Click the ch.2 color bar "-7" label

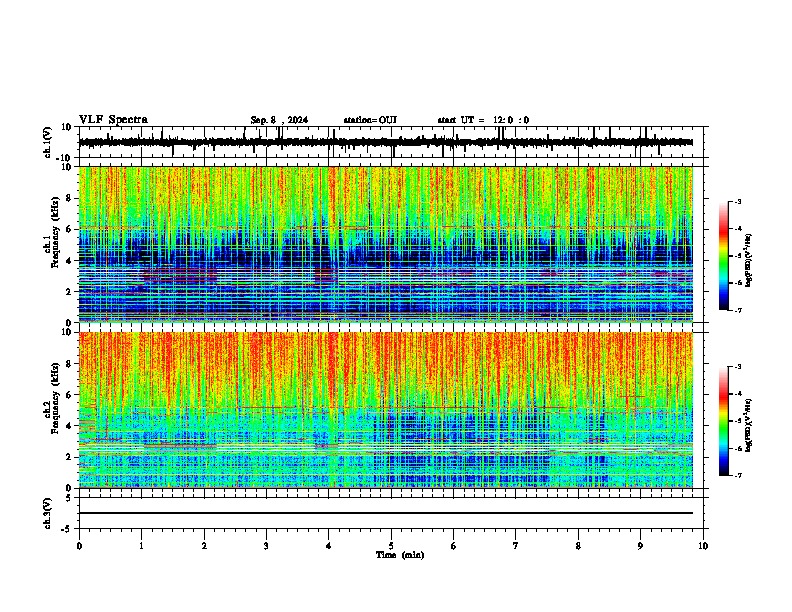(x=737, y=476)
